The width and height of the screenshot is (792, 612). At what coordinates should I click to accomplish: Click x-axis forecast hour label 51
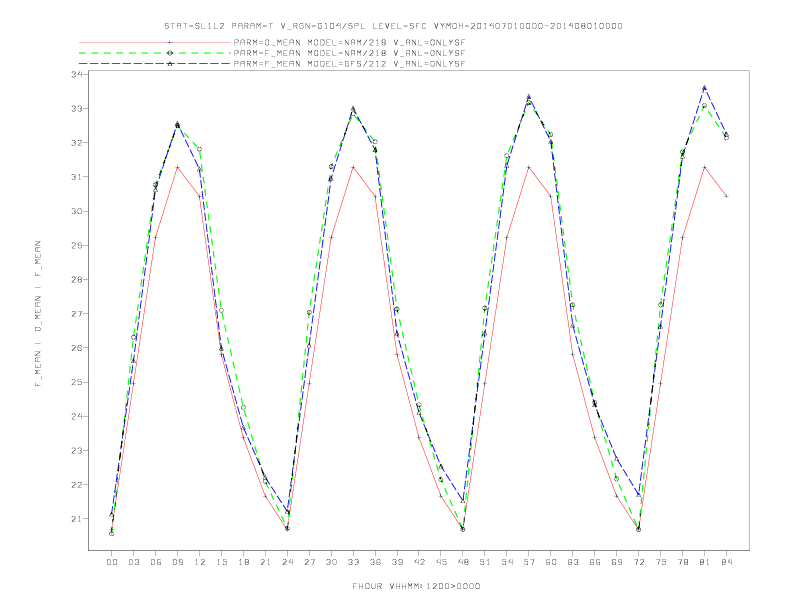(485, 562)
